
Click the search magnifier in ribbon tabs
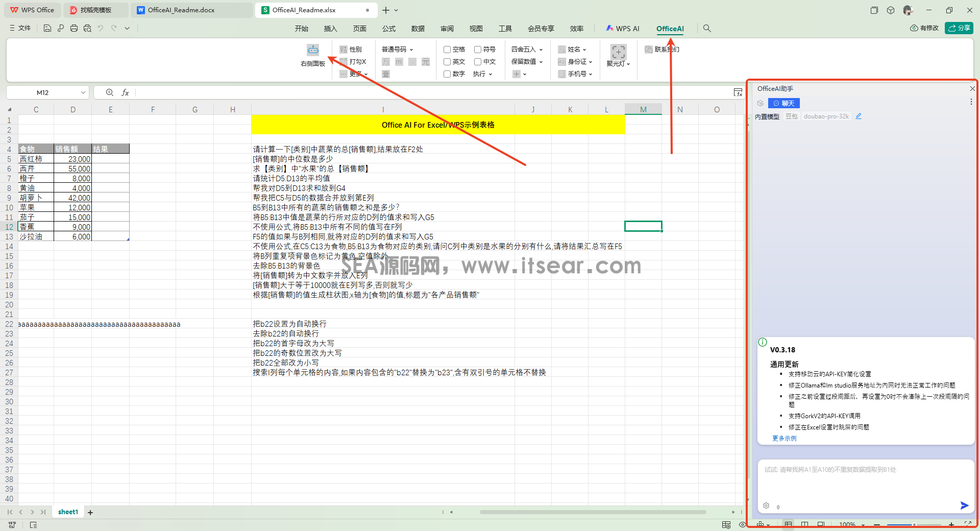click(707, 28)
